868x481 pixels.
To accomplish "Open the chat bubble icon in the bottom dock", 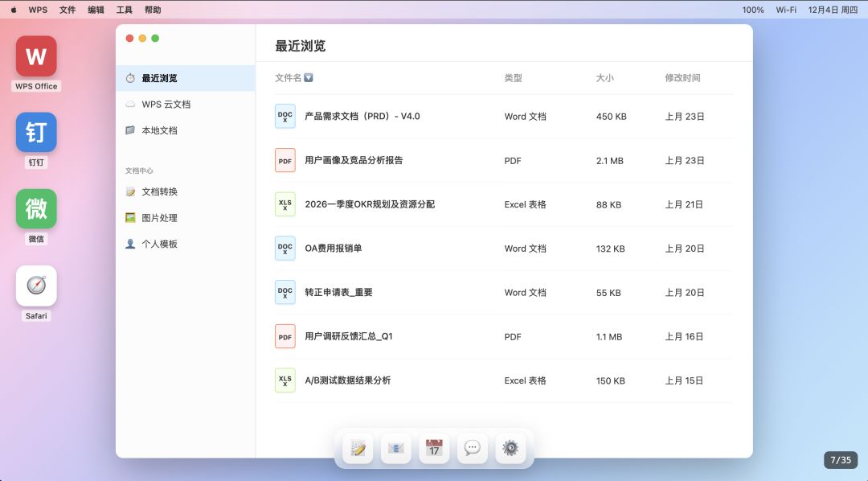I will tap(473, 449).
